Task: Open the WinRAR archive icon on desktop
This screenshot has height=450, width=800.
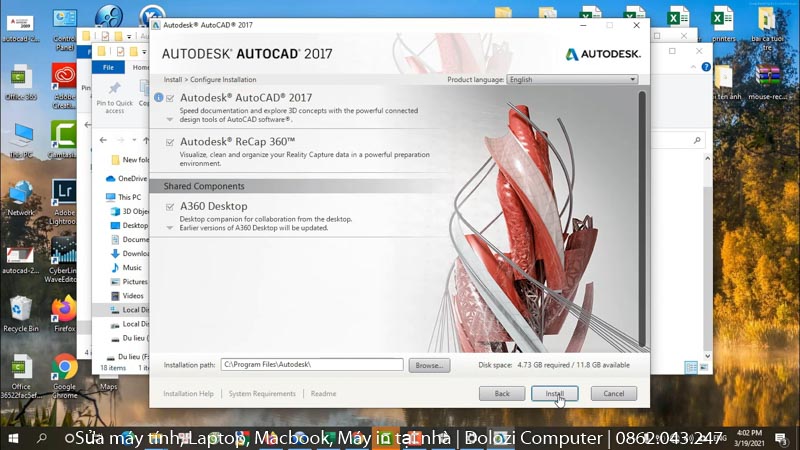Action: [x=768, y=78]
